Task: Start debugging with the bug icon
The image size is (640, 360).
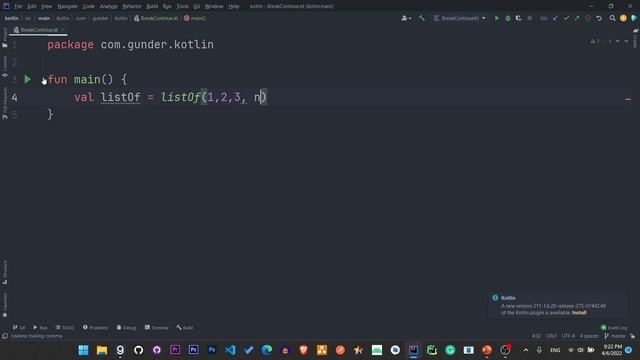Action: pyautogui.click(x=508, y=18)
